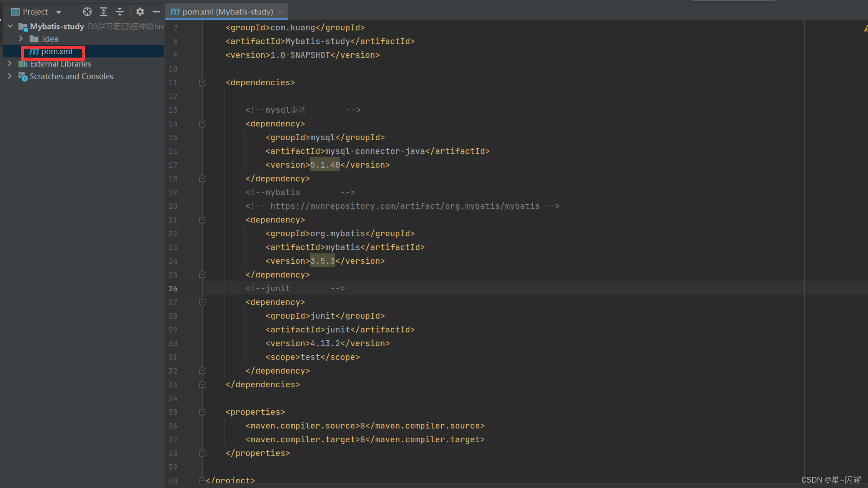Click the bookmark icon on line 27
The width and height of the screenshot is (868, 488).
point(202,302)
